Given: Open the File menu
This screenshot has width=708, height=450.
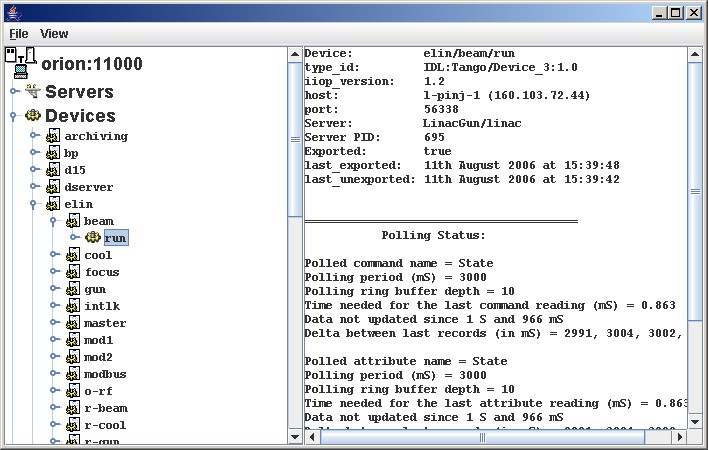Looking at the screenshot, I should pyautogui.click(x=19, y=33).
